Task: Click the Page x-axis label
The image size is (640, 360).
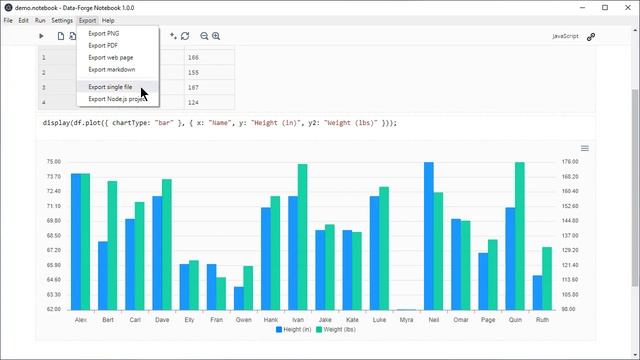Action: coord(488,320)
